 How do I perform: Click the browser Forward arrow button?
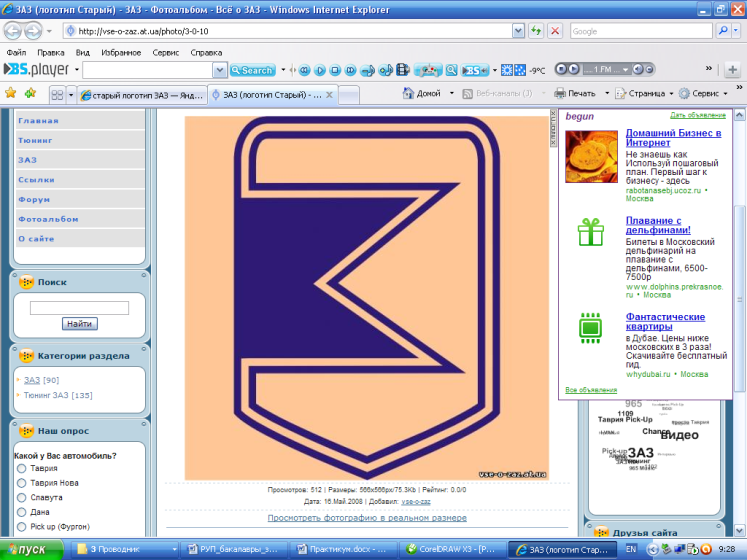click(33, 31)
